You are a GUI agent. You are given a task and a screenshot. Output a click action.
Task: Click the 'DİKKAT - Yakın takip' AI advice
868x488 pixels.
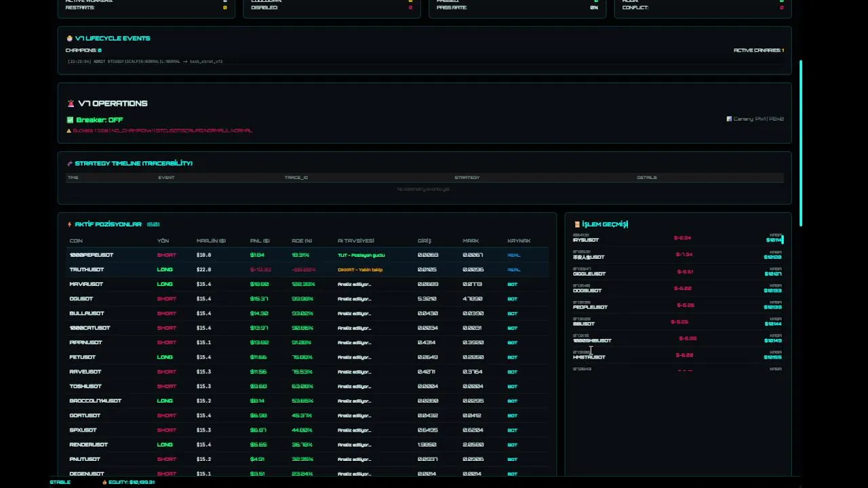(360, 270)
